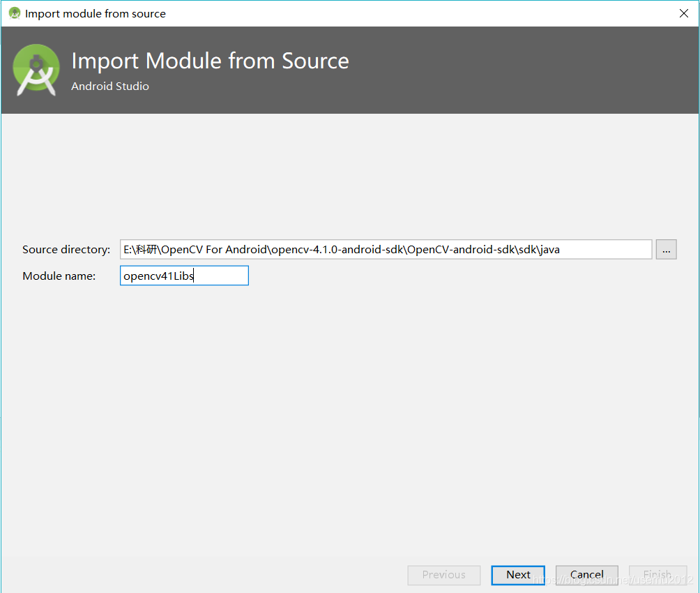This screenshot has height=593, width=700.
Task: Click the 'Import module from source' window title text
Action: click(x=96, y=13)
